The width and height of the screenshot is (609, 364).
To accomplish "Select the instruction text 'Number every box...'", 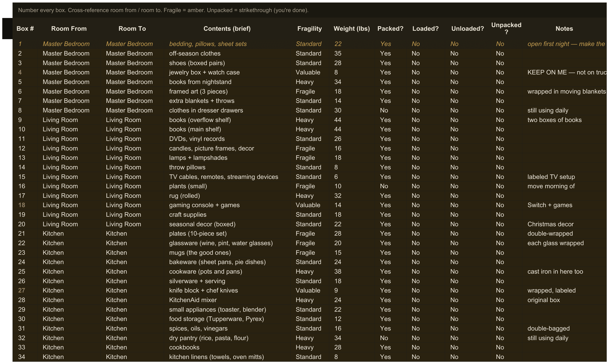I will coord(163,10).
